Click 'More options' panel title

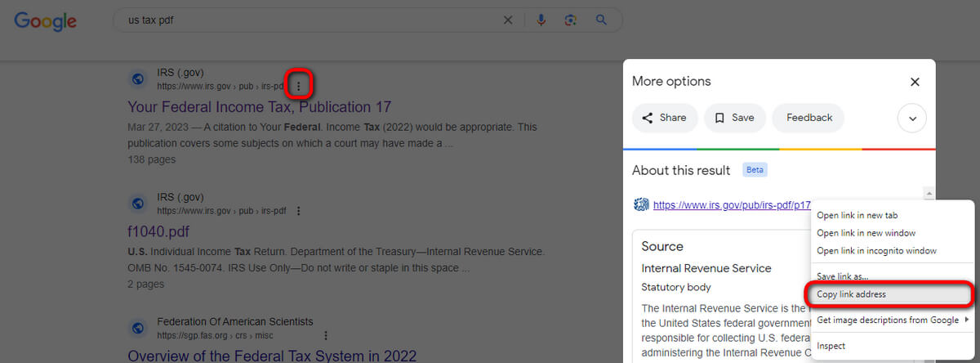671,82
